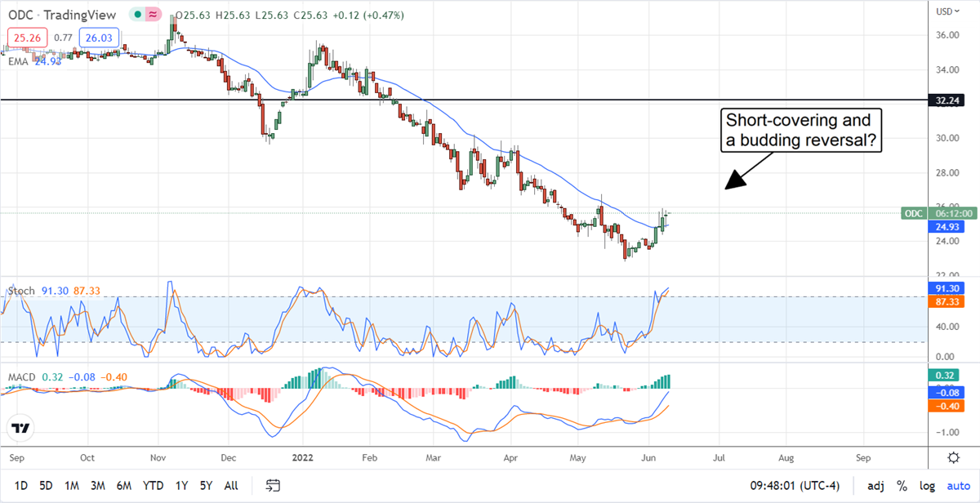Viewport: 980px width, 503px height.
Task: Open the chart settings gear icon
Action: (954, 456)
